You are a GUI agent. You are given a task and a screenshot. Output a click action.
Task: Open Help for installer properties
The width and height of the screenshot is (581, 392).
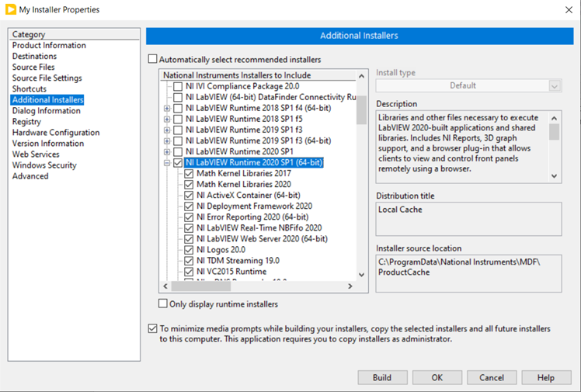tap(546, 377)
